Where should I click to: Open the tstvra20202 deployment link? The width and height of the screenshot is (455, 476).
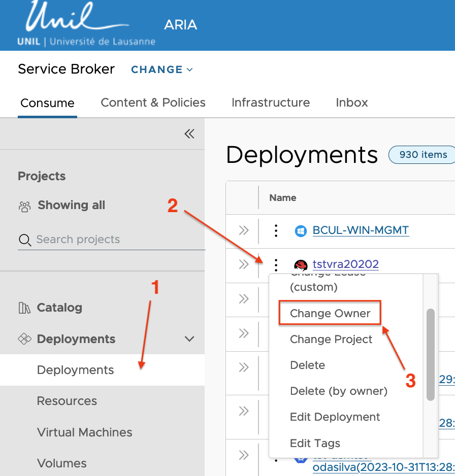pyautogui.click(x=345, y=264)
